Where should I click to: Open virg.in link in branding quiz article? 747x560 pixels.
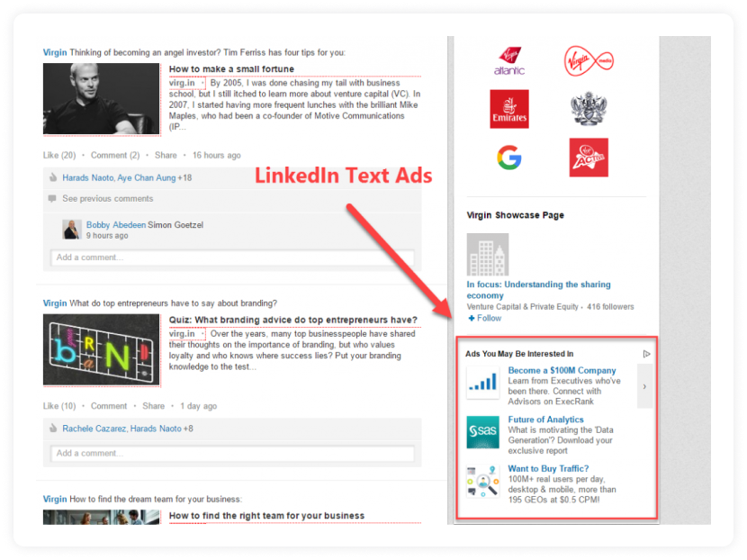182,334
